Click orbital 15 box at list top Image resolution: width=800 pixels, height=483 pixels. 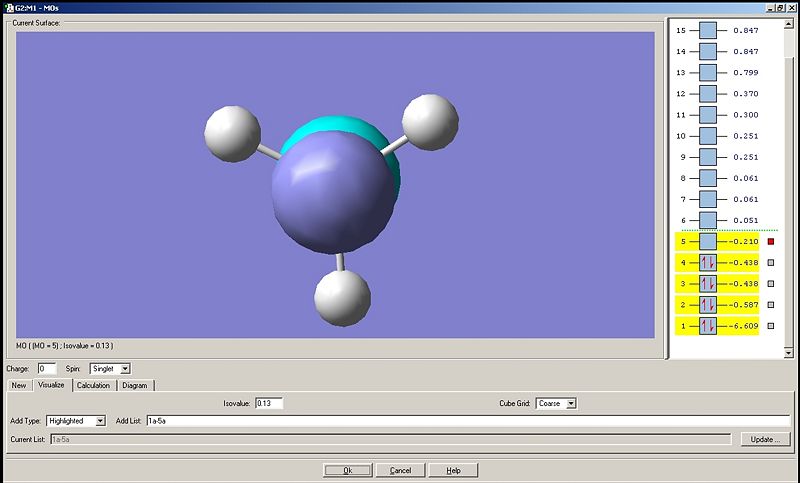coord(708,31)
